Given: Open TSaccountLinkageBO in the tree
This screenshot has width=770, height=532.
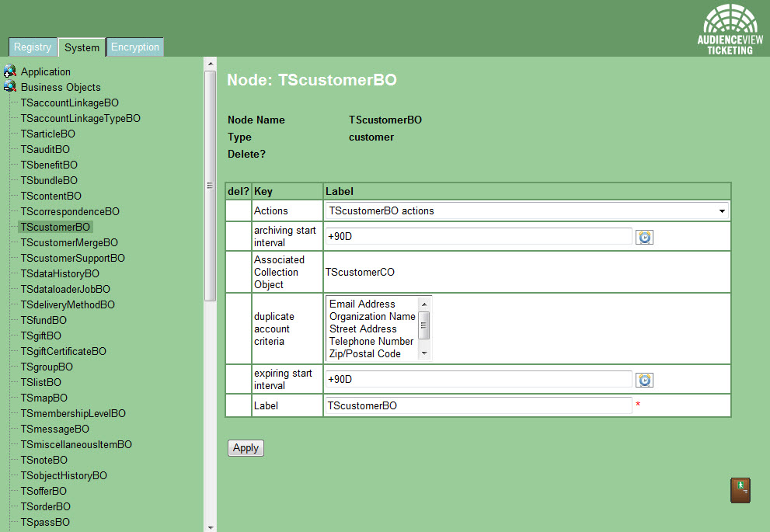Looking at the screenshot, I should point(70,103).
